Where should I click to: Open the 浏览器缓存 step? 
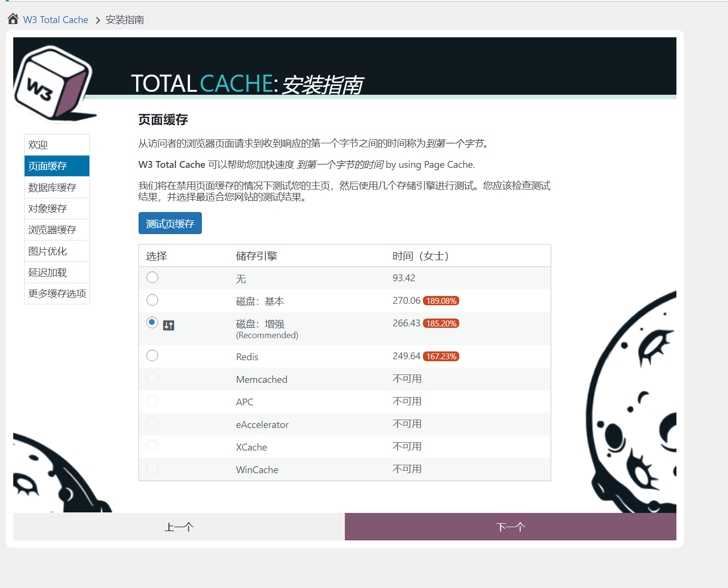57,230
